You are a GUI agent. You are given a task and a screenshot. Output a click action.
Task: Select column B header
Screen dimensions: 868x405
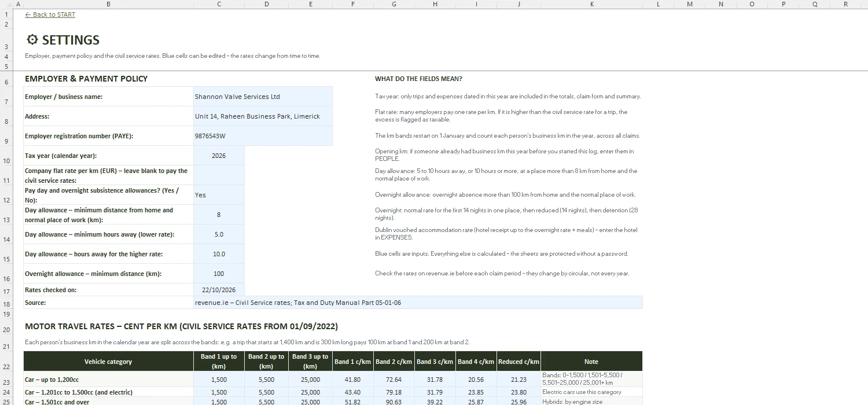click(x=108, y=4)
